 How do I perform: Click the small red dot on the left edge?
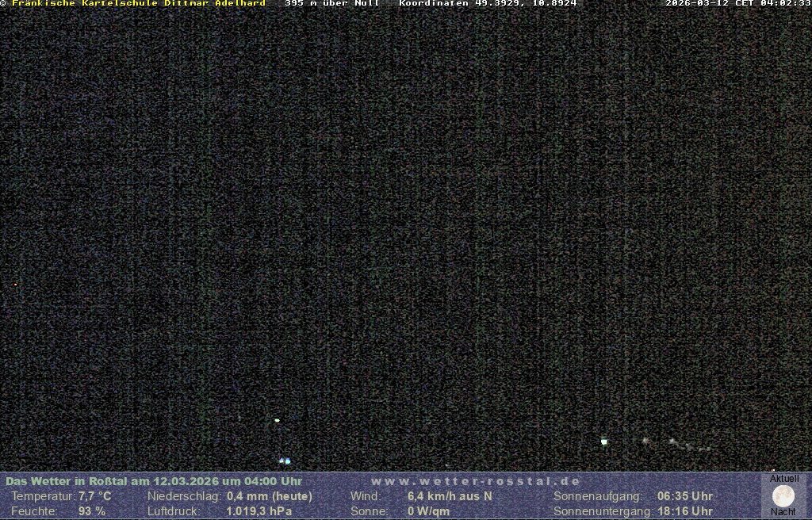(15, 284)
